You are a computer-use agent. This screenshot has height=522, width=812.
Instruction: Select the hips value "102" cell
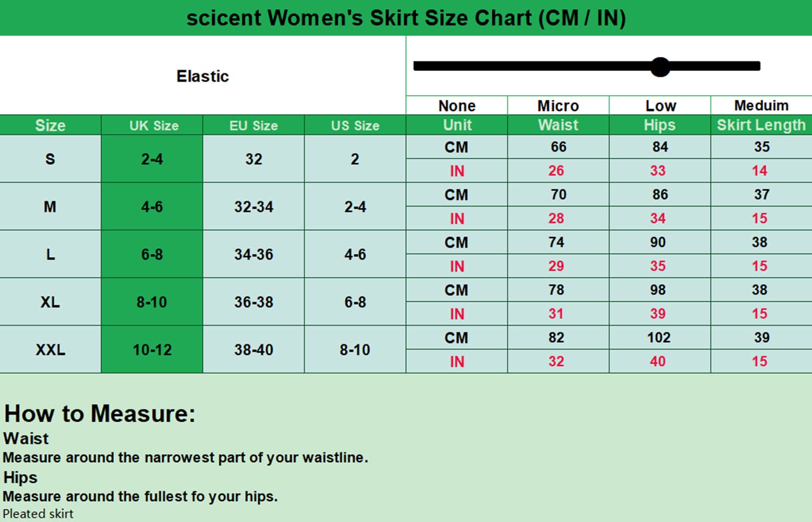(659, 338)
